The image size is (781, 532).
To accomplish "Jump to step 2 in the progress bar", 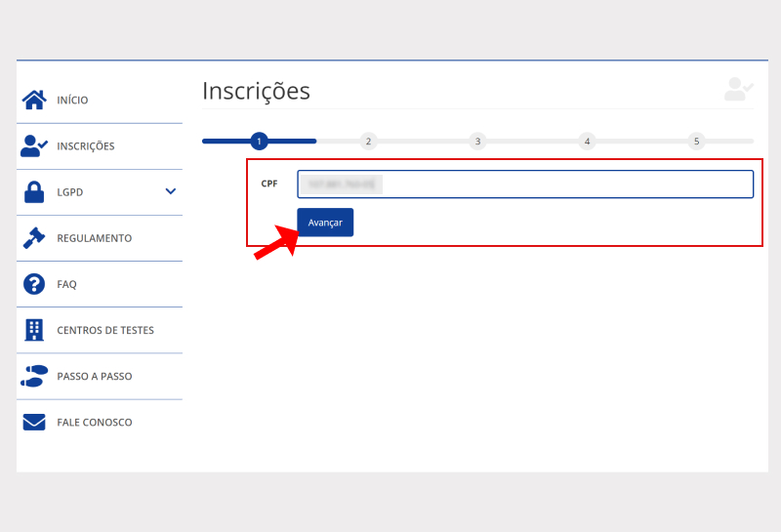I will click(x=368, y=142).
